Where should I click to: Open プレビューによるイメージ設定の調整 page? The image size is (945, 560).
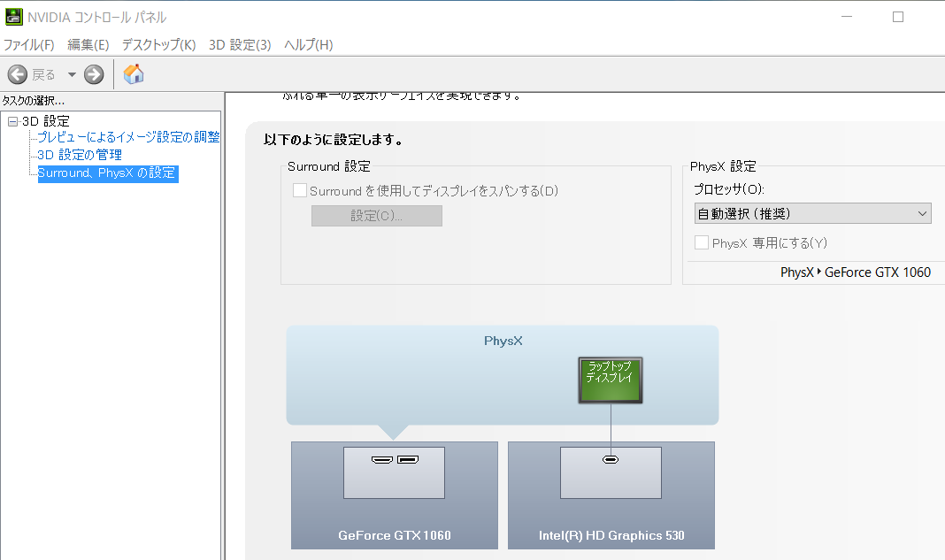pyautogui.click(x=128, y=137)
